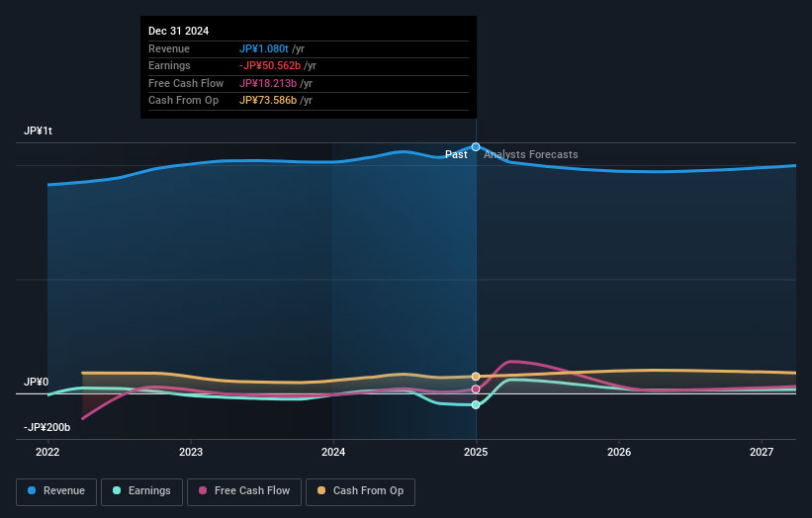Click the 2024 x-axis label
812x518 pixels.
pyautogui.click(x=333, y=453)
